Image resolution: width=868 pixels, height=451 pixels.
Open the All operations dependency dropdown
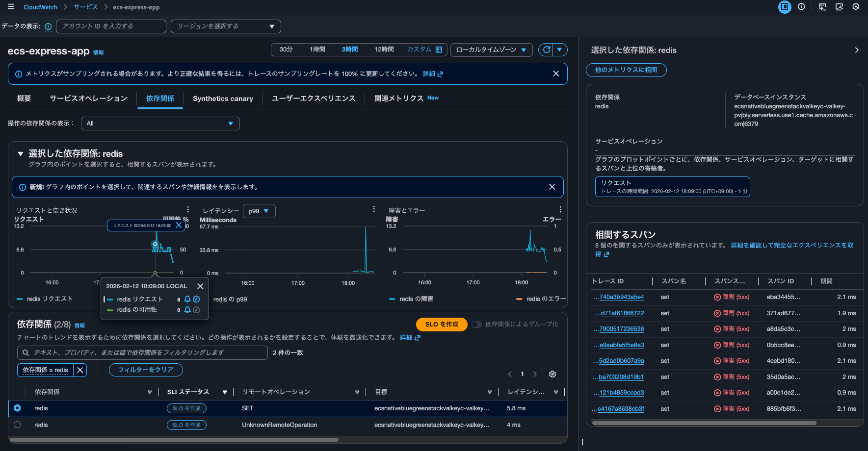pos(160,124)
